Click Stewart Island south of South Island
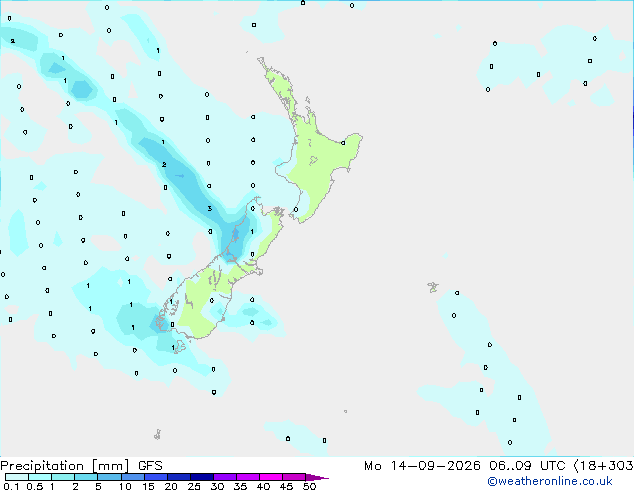Screen dimensions: 634x490 180,347
